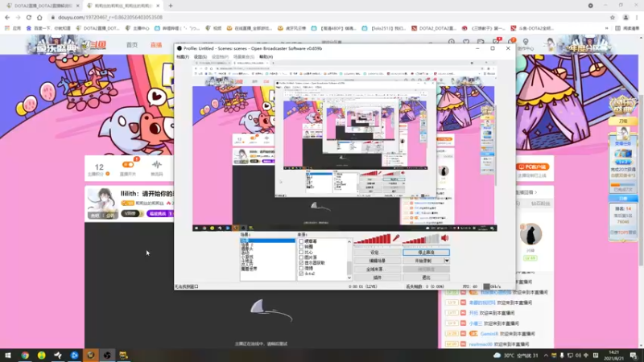Viewport: 644px width, 362px height.
Task: Open the 设定(S) menu in OBS
Action: point(200,56)
